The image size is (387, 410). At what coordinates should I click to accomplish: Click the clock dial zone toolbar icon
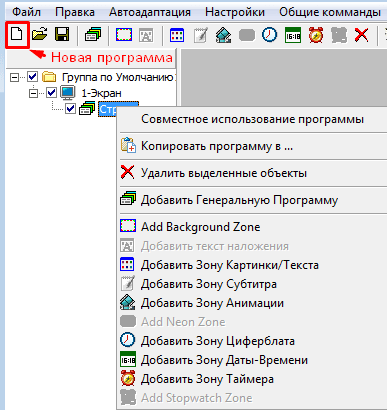pos(269,34)
